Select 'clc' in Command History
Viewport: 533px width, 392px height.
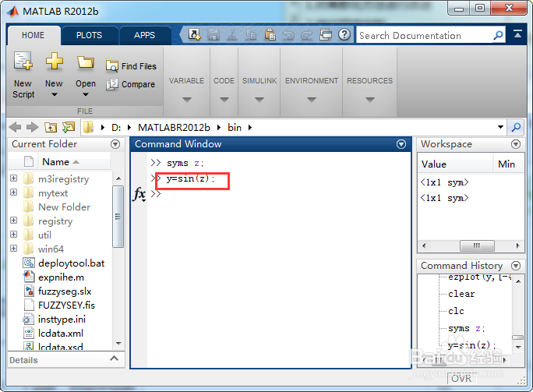pos(456,311)
